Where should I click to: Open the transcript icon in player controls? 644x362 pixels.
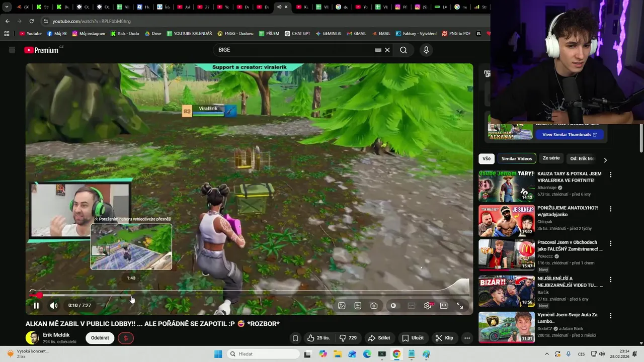358,306
